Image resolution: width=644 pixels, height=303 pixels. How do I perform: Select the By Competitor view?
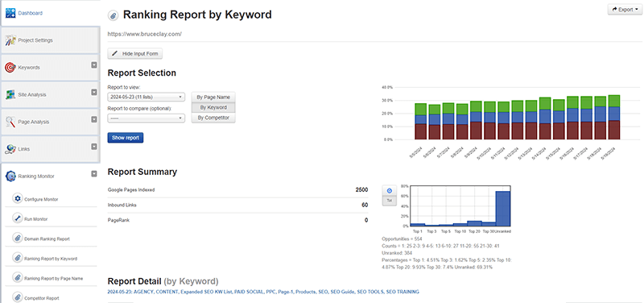(x=213, y=118)
